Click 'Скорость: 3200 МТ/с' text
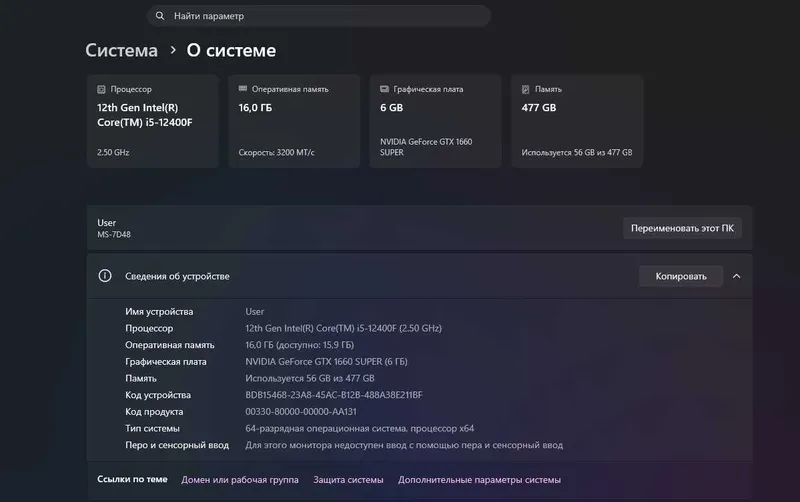The height and width of the screenshot is (502, 800). tap(276, 153)
